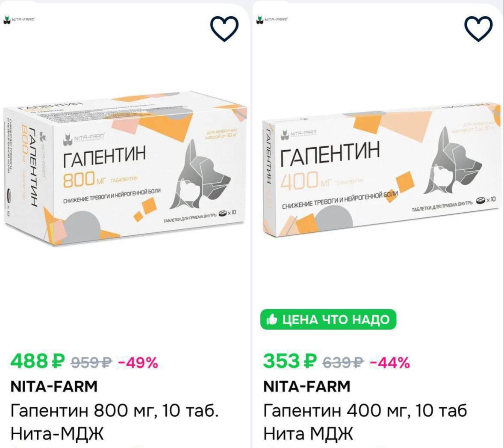
Task: Click the 353 ₽ price
Action: point(290,361)
